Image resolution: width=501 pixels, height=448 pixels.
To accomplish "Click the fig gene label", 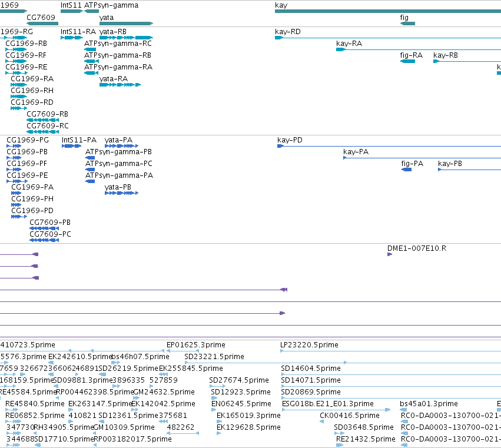I will pos(404,18).
